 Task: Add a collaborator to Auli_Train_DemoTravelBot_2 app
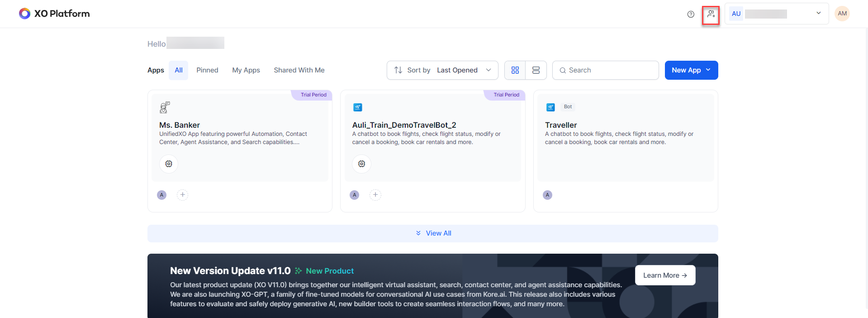[375, 195]
